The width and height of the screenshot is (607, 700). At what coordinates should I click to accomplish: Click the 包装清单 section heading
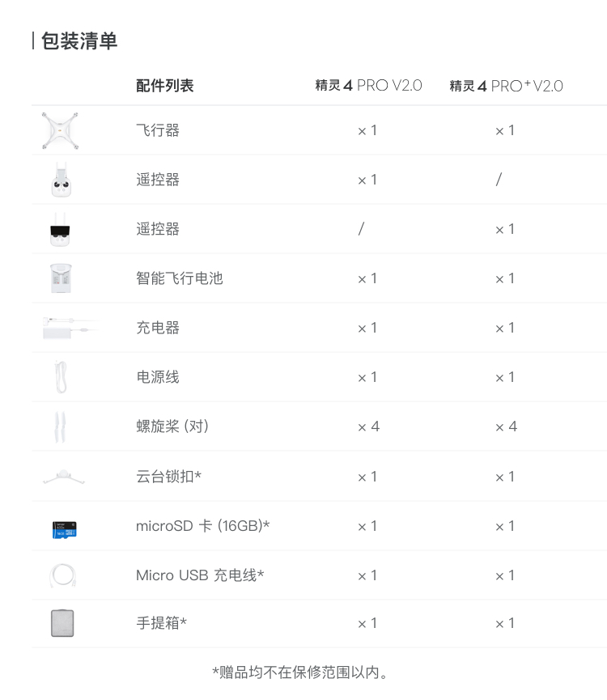[79, 41]
